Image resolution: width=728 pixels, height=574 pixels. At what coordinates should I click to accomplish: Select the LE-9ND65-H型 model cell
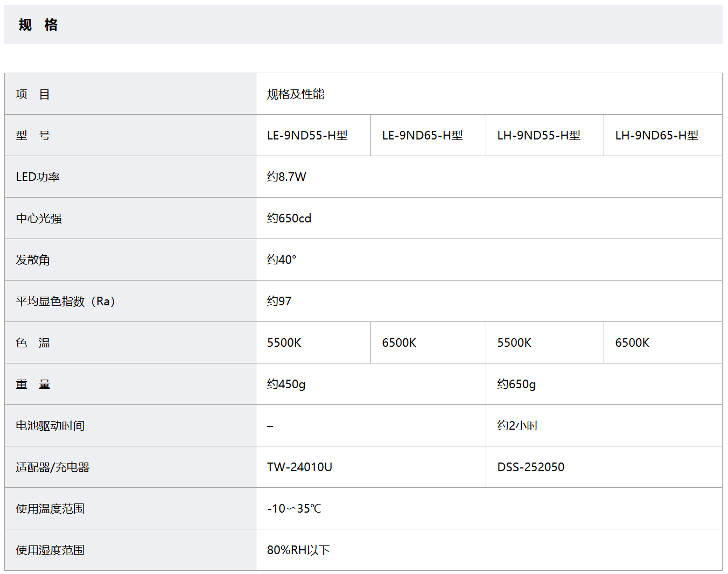pyautogui.click(x=422, y=136)
